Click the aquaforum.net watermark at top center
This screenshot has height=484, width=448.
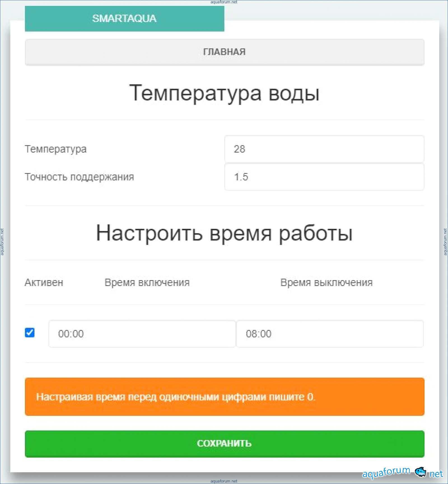[224, 2]
